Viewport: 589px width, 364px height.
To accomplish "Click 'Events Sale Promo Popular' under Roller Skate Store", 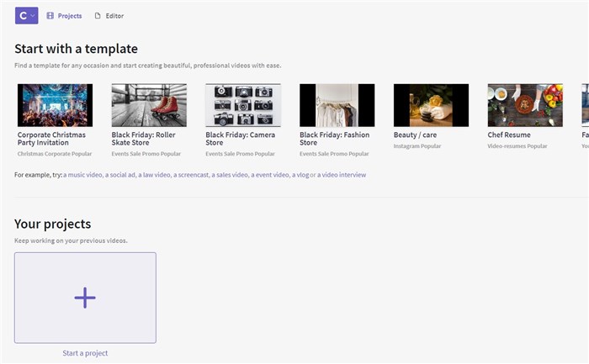I will point(146,154).
